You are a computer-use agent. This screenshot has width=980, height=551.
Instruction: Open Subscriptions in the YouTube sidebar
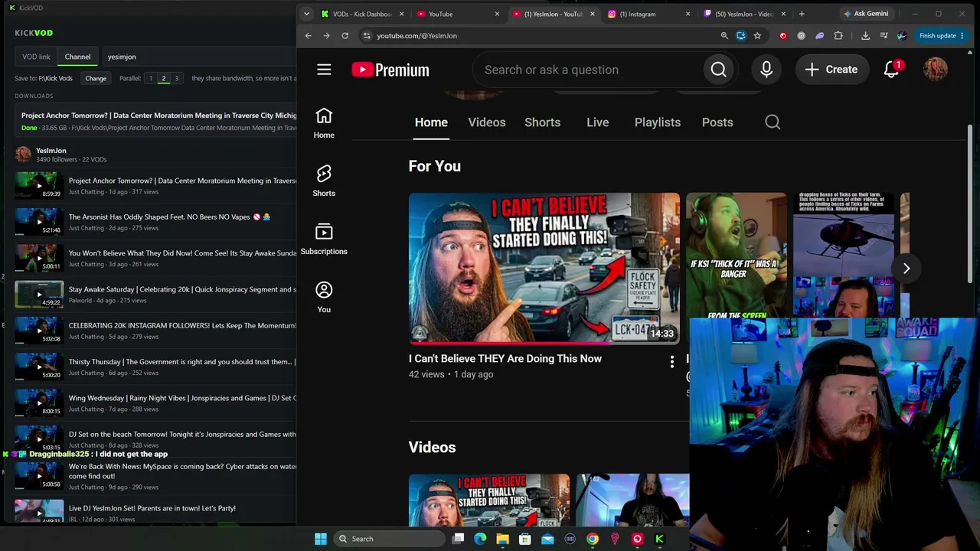click(x=324, y=240)
